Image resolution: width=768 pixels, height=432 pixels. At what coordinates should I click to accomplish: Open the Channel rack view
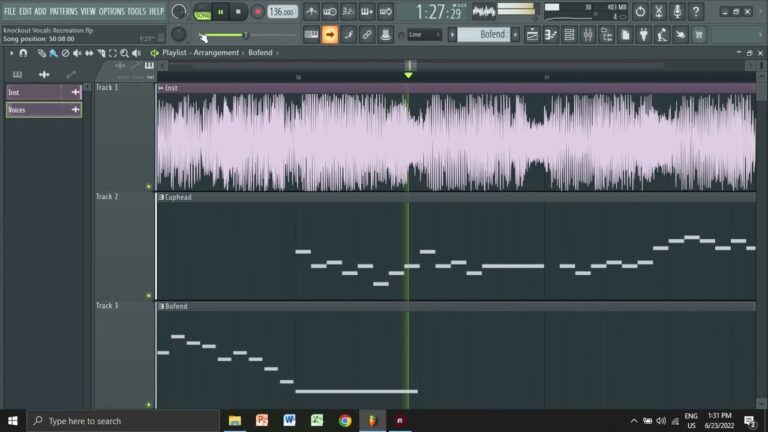coord(569,35)
